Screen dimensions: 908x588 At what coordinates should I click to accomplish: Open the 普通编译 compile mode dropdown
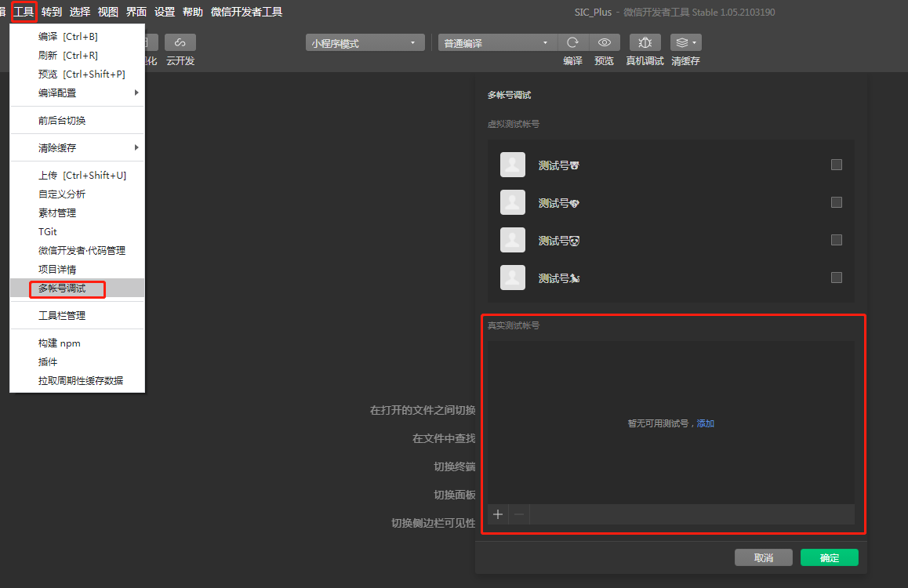tap(497, 43)
